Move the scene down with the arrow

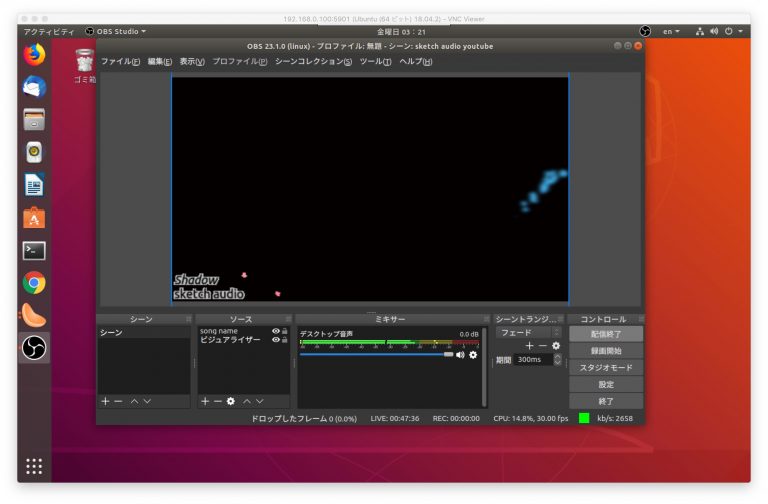147,401
